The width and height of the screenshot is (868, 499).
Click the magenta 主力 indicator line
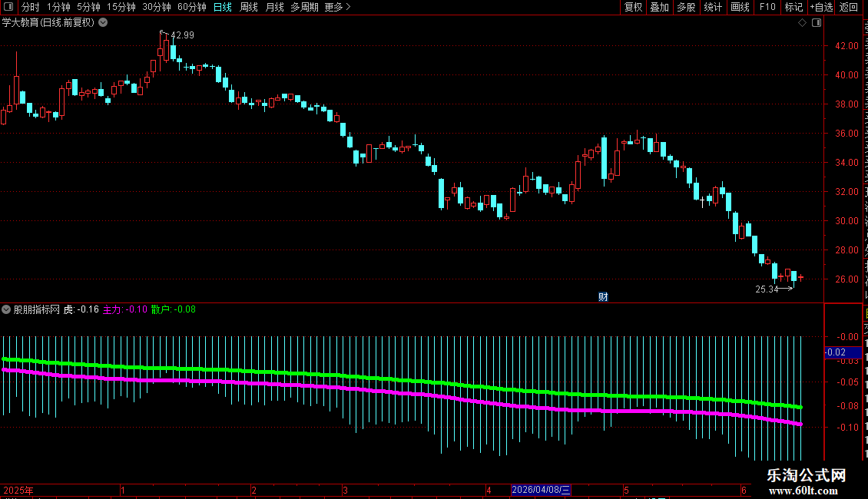402,393
